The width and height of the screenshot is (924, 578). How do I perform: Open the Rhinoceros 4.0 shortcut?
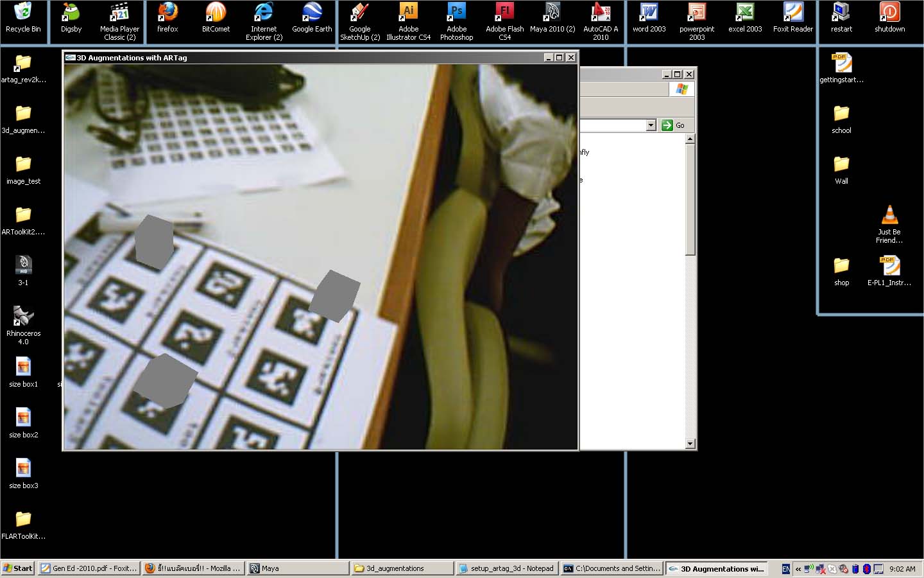click(x=24, y=316)
